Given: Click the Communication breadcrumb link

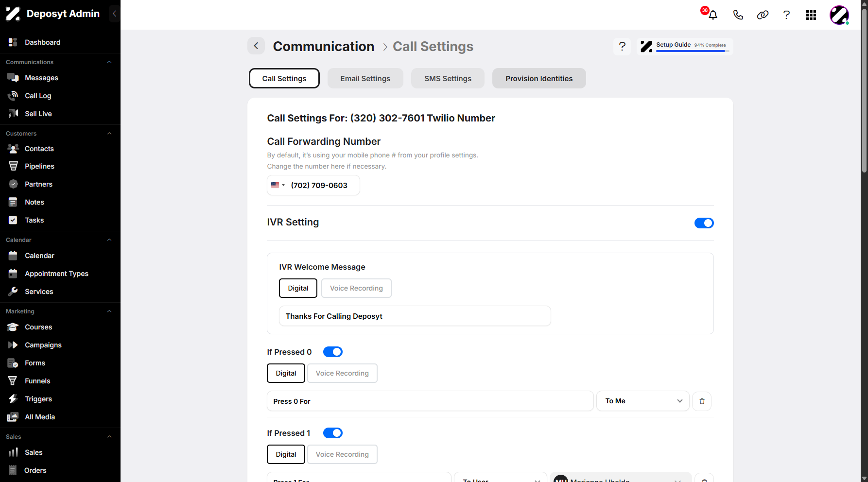Looking at the screenshot, I should point(324,46).
